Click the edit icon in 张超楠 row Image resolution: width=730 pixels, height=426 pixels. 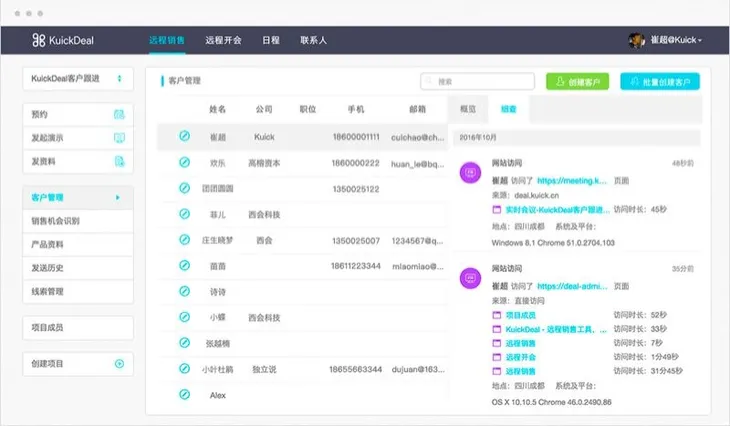(184, 343)
